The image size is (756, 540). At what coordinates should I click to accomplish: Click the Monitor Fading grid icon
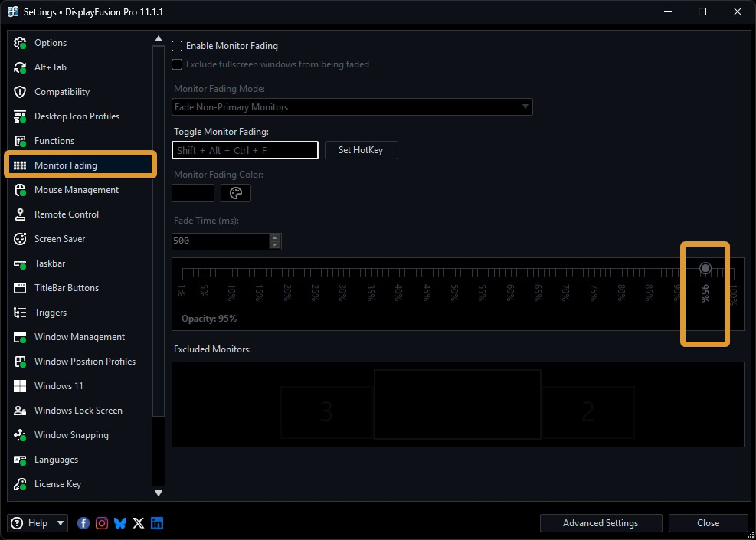tap(20, 165)
